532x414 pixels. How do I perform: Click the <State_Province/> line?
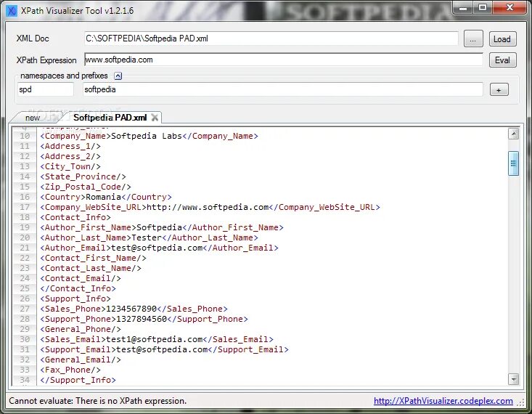pos(83,177)
